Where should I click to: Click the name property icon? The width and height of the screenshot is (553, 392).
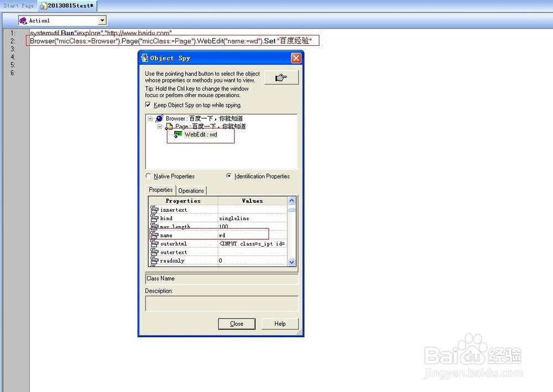(x=154, y=235)
